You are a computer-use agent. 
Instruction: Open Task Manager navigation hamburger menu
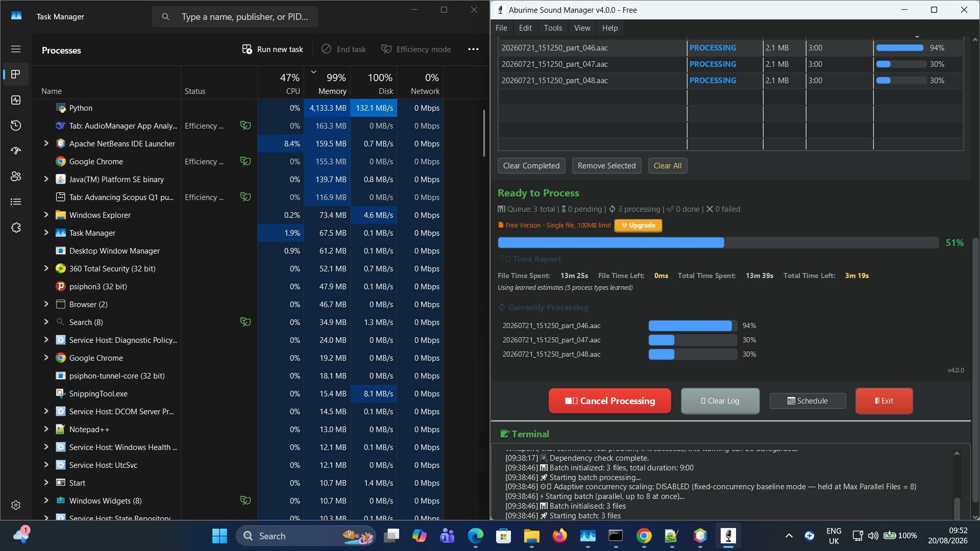[16, 49]
